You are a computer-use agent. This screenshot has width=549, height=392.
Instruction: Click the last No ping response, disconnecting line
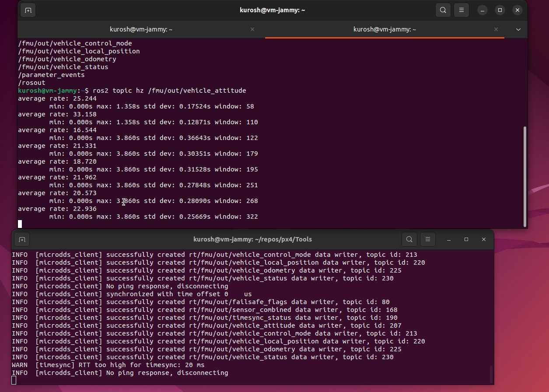pyautogui.click(x=120, y=373)
